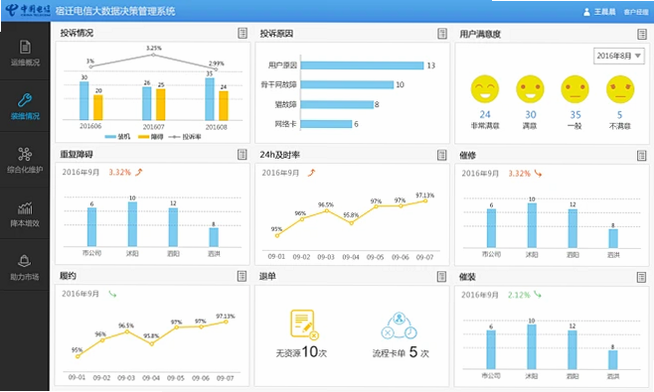Click the user profile icon beside 王晨晨

[x=586, y=12]
